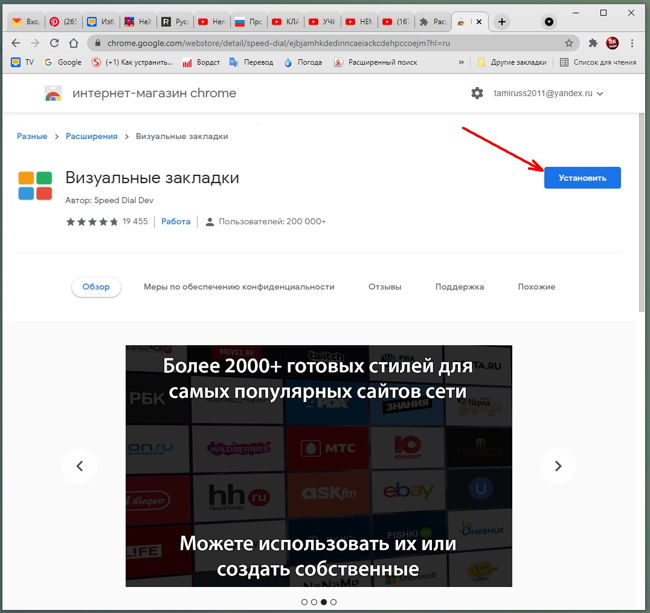
Task: Switch to the YouTube (16 tab
Action: (395, 22)
